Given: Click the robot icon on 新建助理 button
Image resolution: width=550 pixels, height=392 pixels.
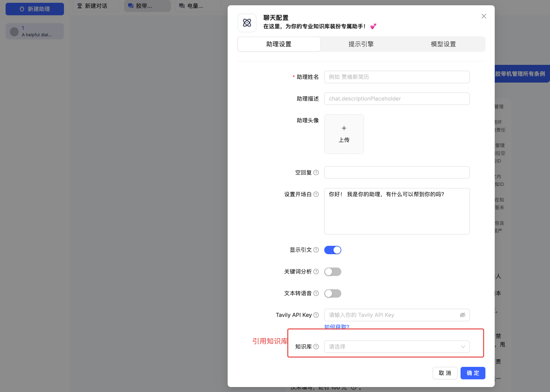Looking at the screenshot, I should pos(22,9).
